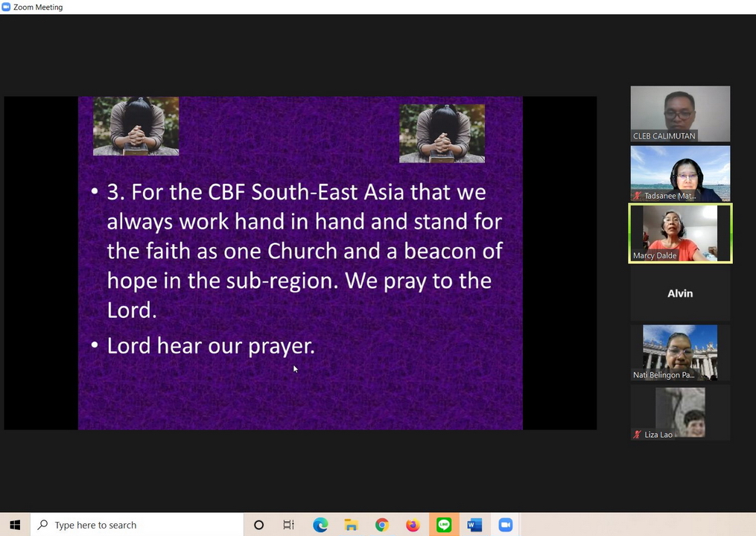The image size is (756, 536).
Task: Switch to the LINE app in taskbar
Action: point(444,525)
